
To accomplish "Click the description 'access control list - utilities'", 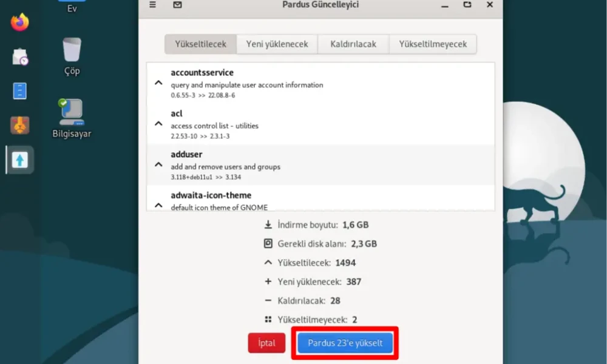I will click(214, 126).
